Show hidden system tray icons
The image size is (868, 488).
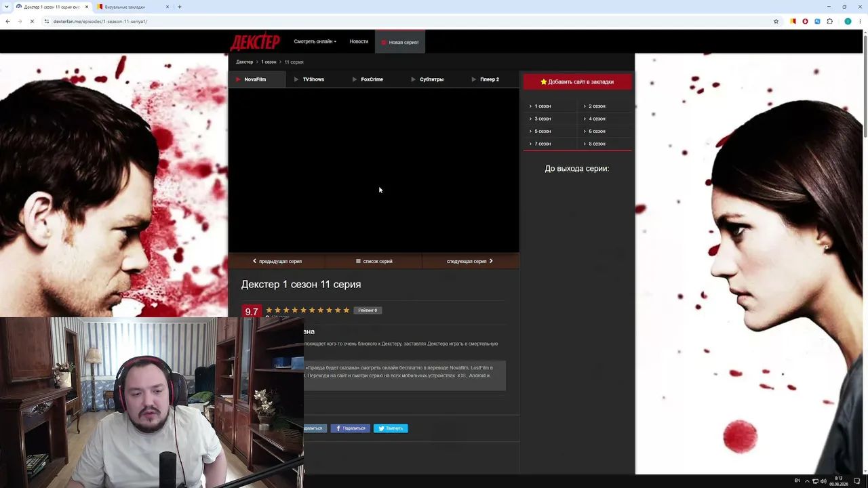(807, 481)
